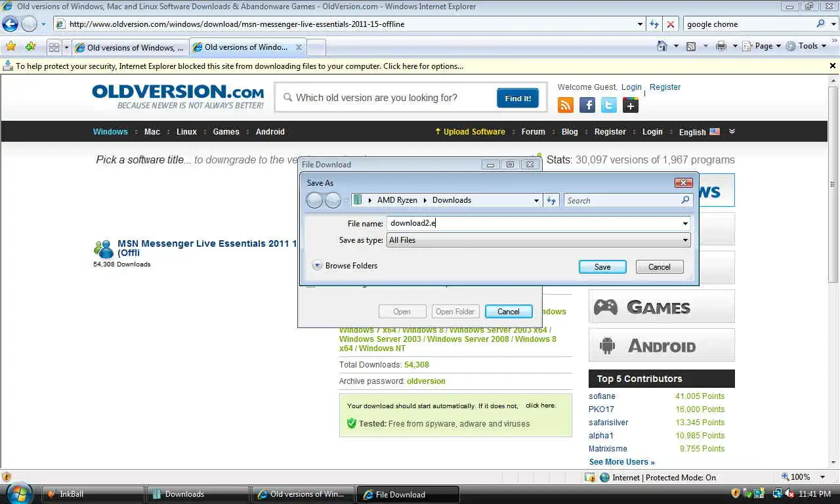Close the information bar with its X
840x504 pixels.
click(833, 66)
